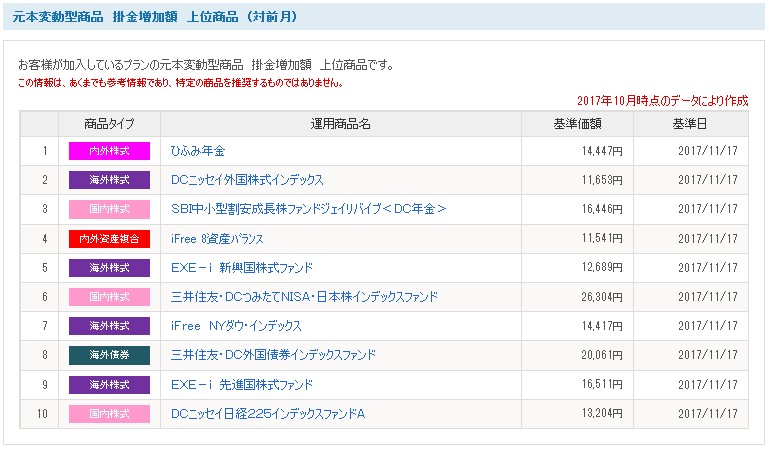Click the price 14,447円
Viewport: 769px width, 449px height.
[602, 151]
